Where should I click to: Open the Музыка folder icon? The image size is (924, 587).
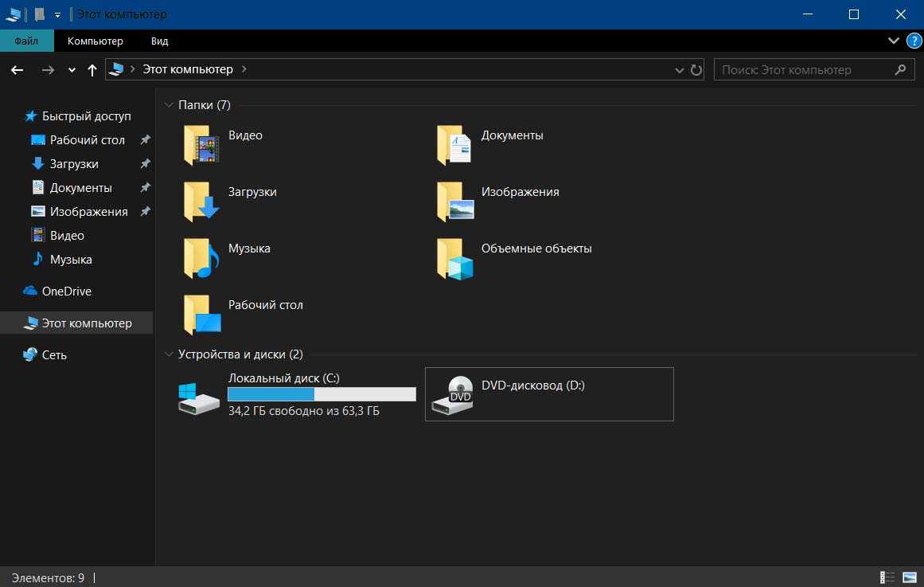[201, 258]
